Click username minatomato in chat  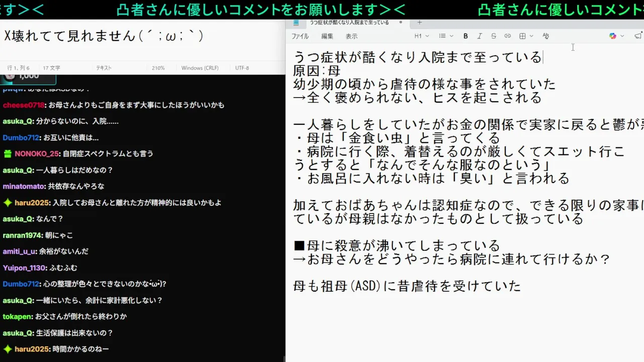click(24, 187)
